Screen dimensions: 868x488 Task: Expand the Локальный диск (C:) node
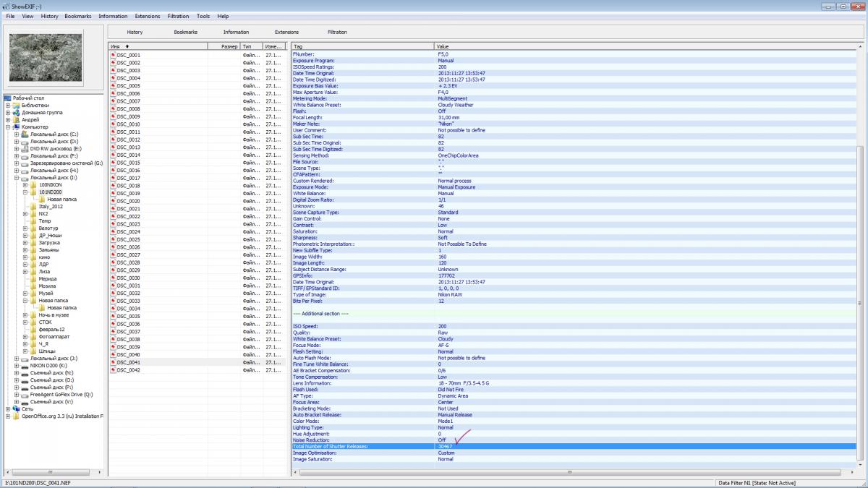coord(17,134)
